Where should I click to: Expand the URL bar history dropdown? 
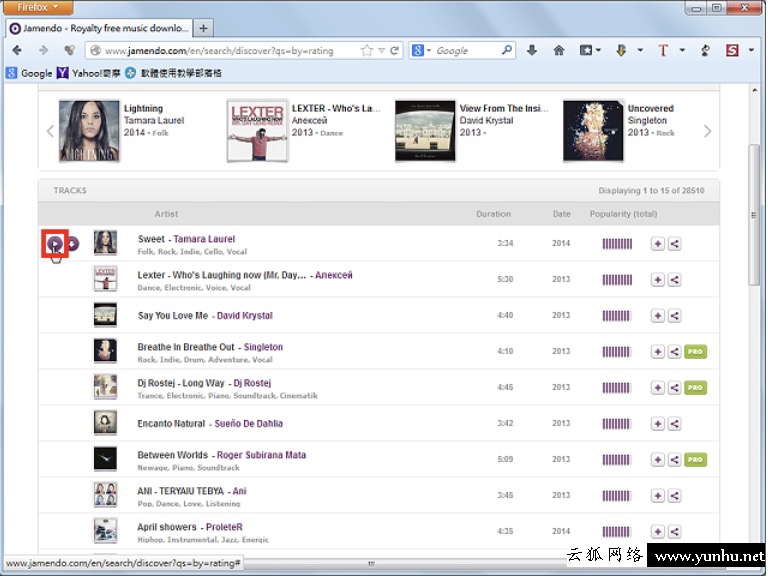pyautogui.click(x=381, y=50)
